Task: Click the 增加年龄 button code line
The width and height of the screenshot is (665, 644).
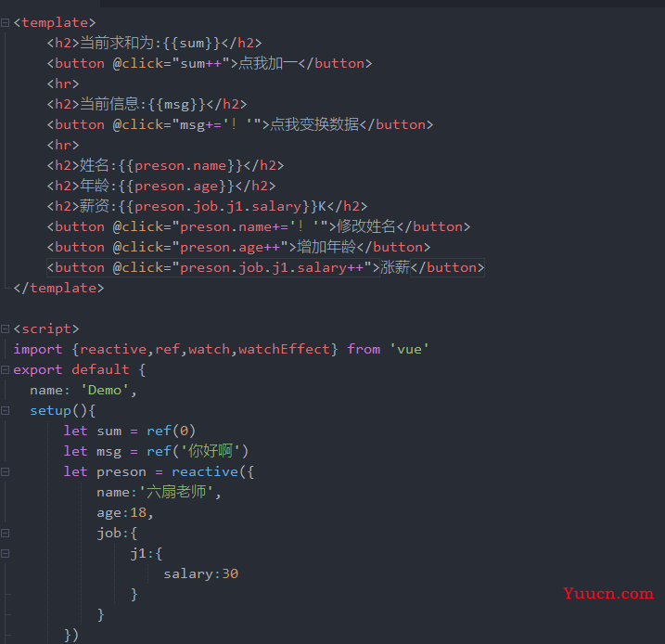Action: coord(238,247)
